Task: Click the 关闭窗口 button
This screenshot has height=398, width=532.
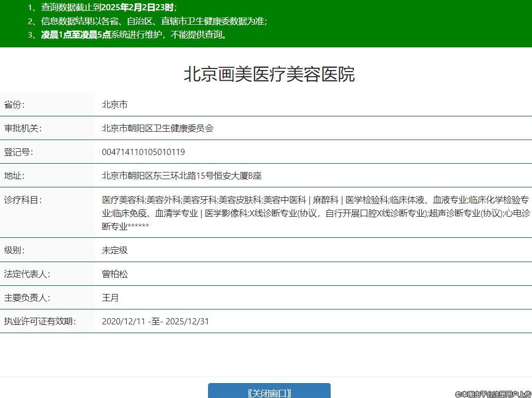Action: tap(269, 393)
